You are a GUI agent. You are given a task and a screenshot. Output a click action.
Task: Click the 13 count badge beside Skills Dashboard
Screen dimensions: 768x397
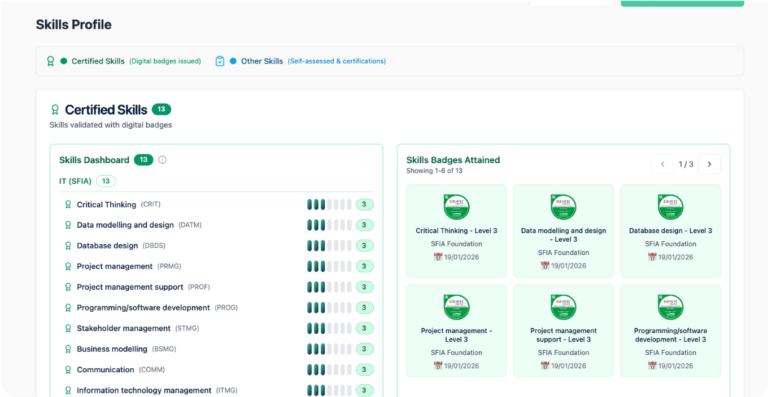click(144, 160)
